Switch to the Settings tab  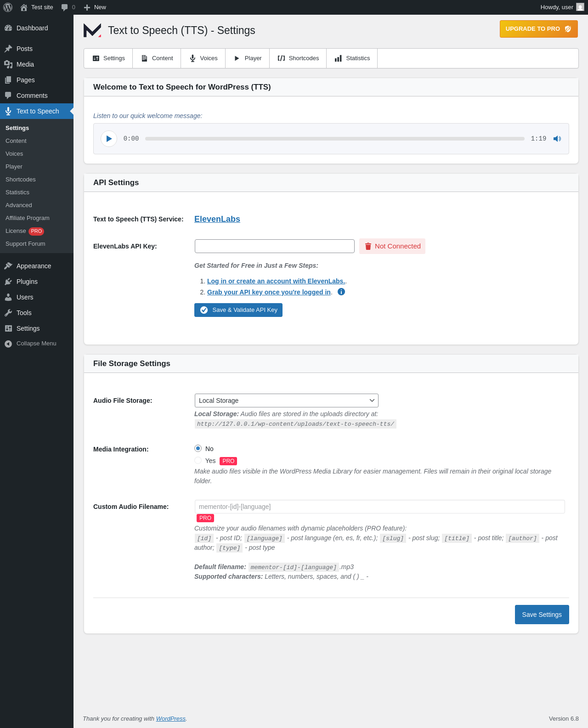pyautogui.click(x=108, y=58)
